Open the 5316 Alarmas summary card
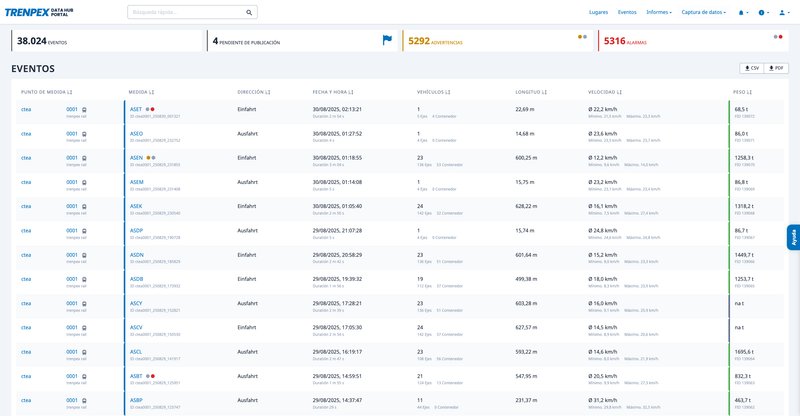 [693, 41]
